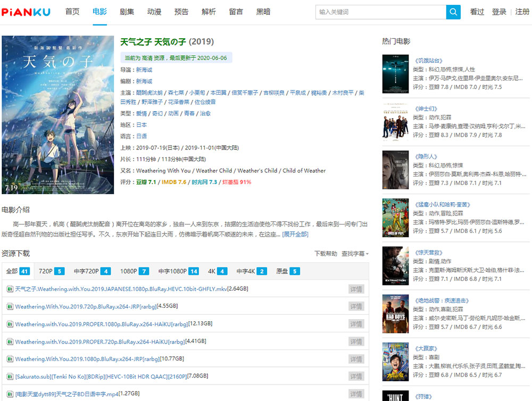Viewport: 532px width, 401px height.
Task: Click director link 新海诚
Action: click(x=144, y=70)
